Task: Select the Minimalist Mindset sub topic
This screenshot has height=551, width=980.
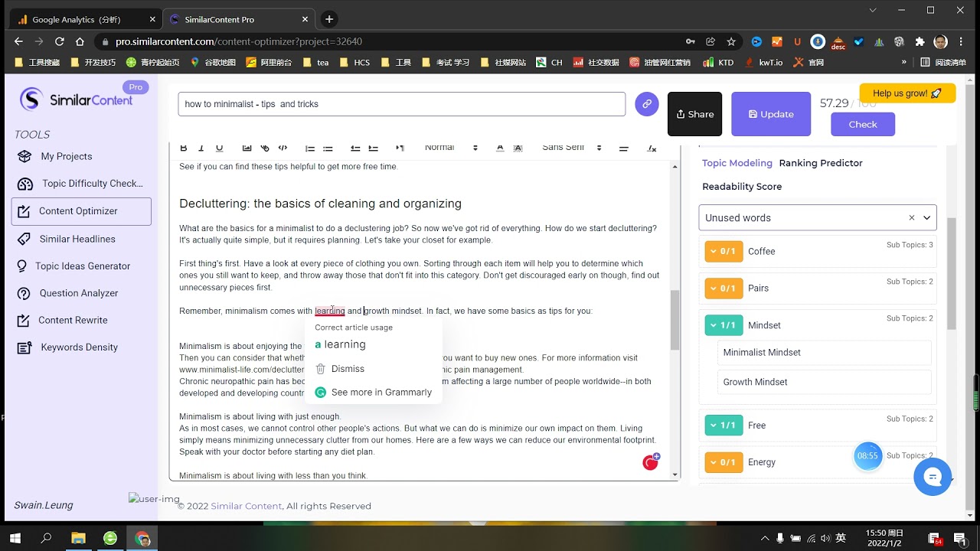Action: (824, 353)
